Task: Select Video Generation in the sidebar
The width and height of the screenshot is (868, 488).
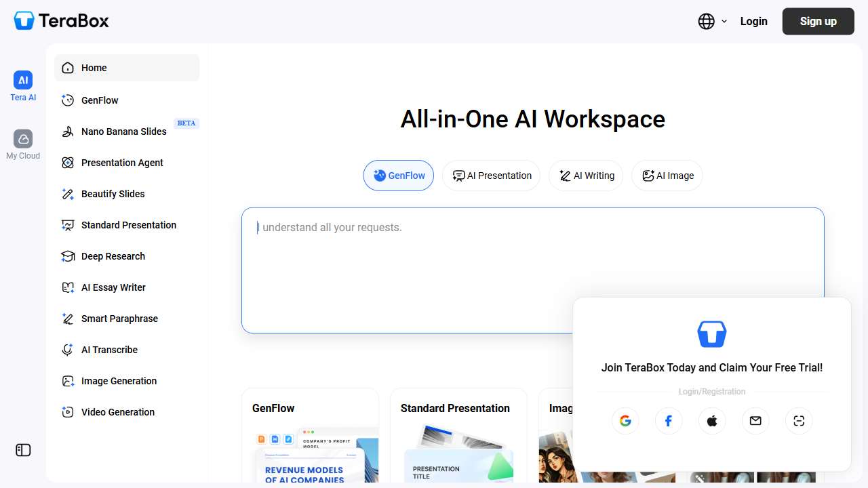Action: point(117,412)
